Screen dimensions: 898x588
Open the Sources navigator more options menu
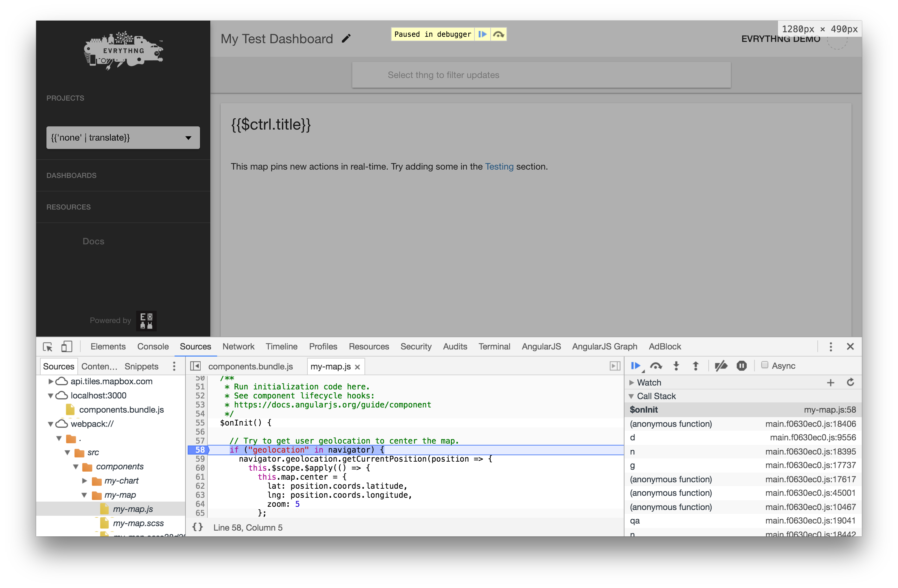(x=174, y=366)
